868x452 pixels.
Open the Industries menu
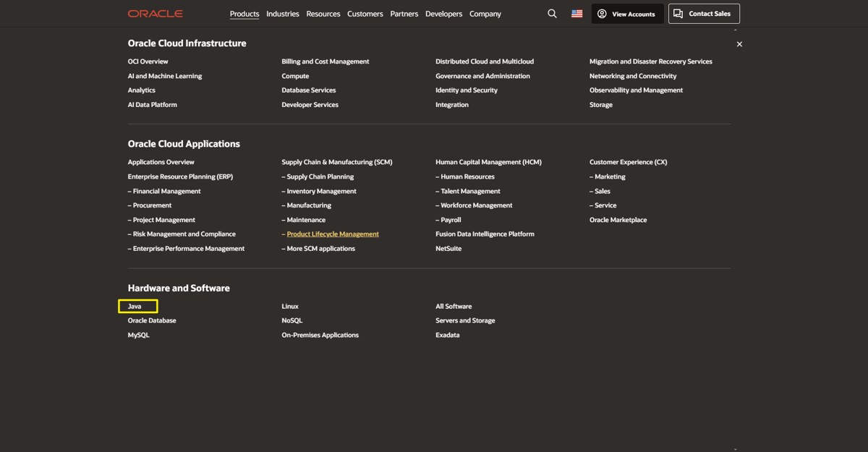click(x=282, y=14)
